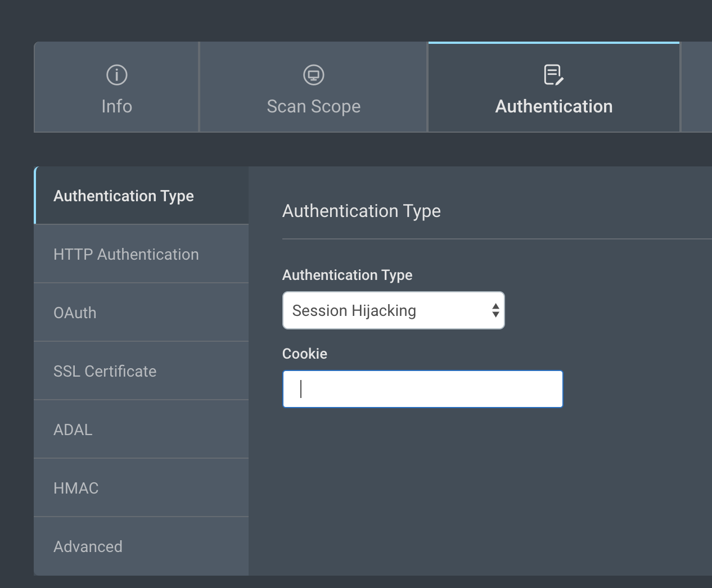The width and height of the screenshot is (712, 588).
Task: Click the up-down arrows on Session Hijacking
Action: (x=495, y=310)
